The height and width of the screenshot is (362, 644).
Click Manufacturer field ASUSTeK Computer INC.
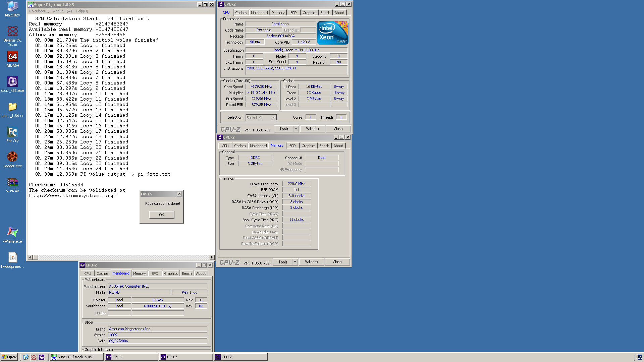(x=157, y=286)
